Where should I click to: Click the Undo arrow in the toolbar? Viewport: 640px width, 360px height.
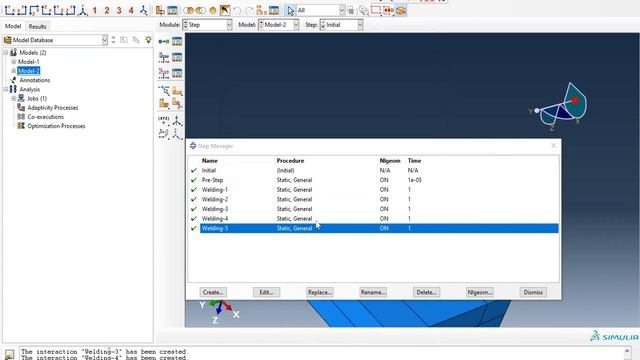coord(237,10)
